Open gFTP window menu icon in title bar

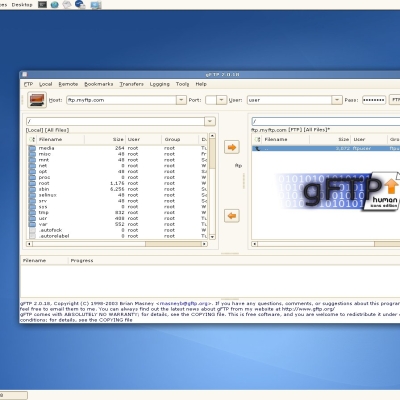tap(25, 75)
